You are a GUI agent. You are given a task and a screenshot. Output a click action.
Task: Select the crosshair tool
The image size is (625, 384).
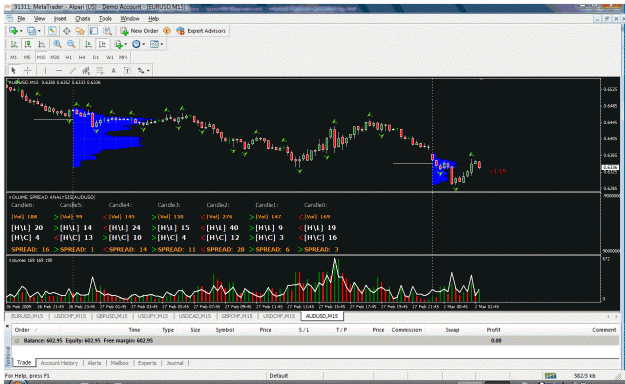click(x=28, y=71)
